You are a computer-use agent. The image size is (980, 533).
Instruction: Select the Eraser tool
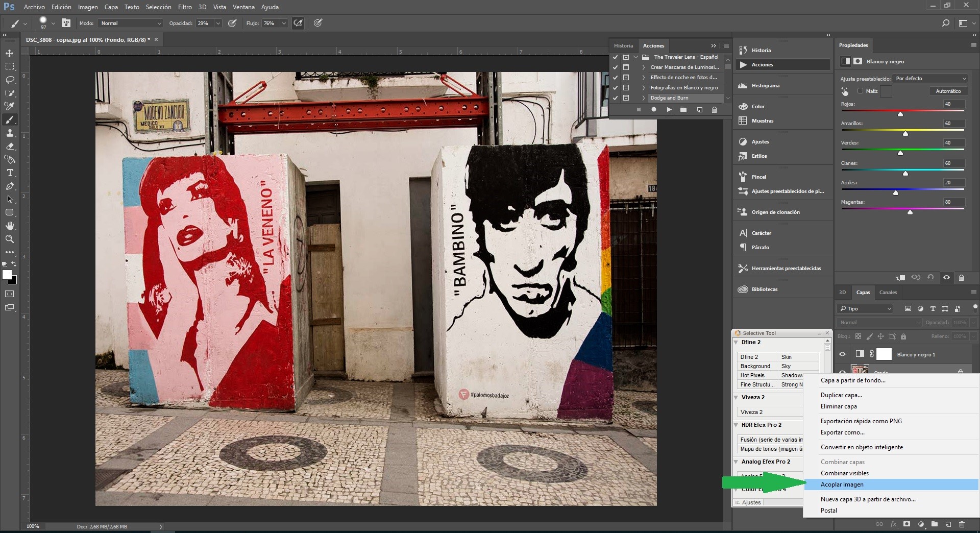coord(10,146)
